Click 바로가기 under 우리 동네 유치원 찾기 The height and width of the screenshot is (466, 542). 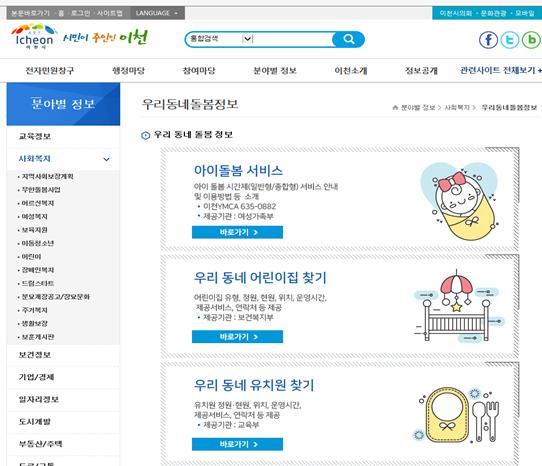point(237,444)
